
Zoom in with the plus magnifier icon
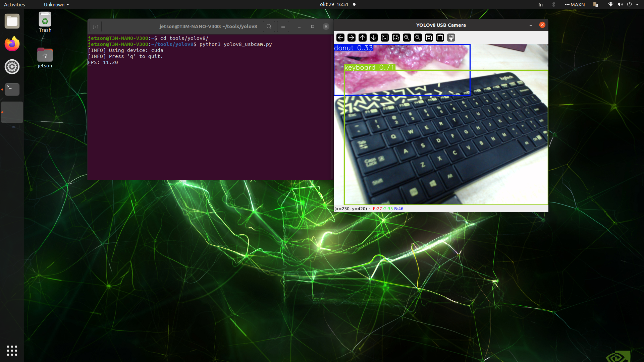407,38
